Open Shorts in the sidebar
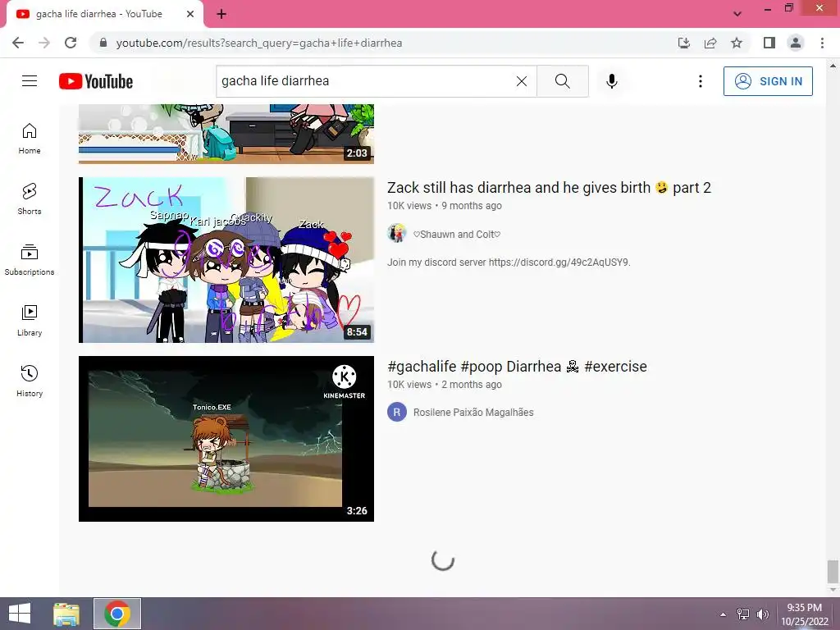 30,199
